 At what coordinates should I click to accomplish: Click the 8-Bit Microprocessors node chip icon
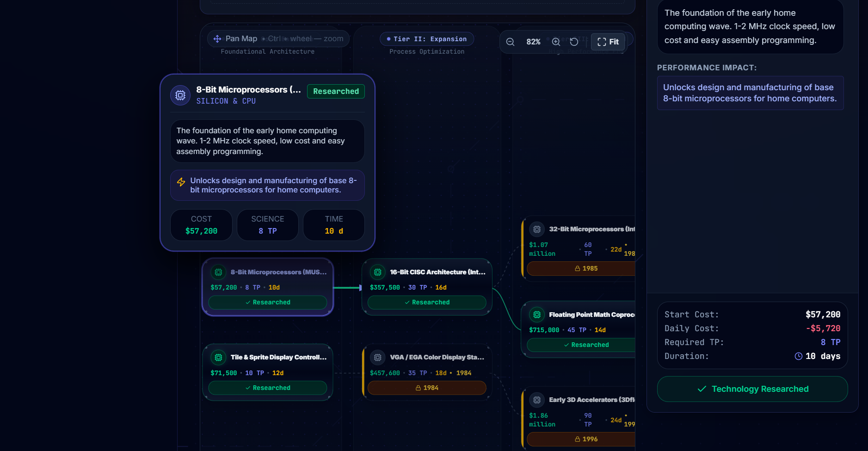click(x=219, y=272)
